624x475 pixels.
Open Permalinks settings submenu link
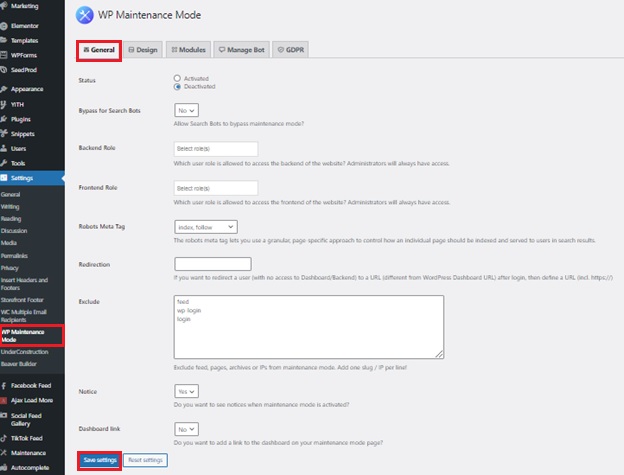(14, 256)
